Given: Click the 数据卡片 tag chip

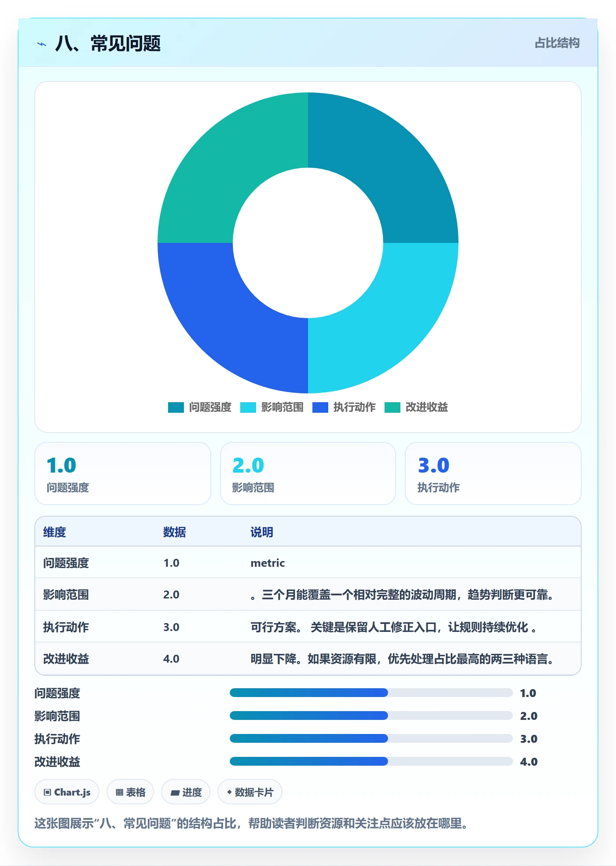Looking at the screenshot, I should point(250,792).
